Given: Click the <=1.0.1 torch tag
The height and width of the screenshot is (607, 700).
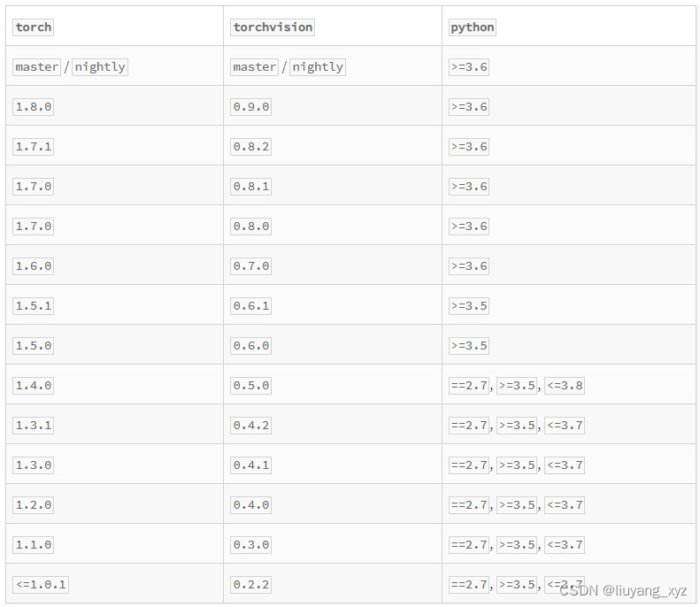Looking at the screenshot, I should (x=41, y=585).
